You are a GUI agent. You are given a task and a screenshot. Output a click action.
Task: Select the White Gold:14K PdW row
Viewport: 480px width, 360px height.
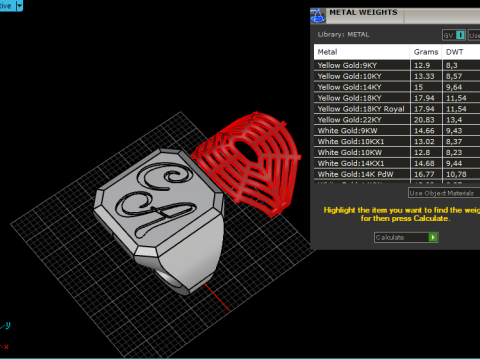pyautogui.click(x=397, y=174)
